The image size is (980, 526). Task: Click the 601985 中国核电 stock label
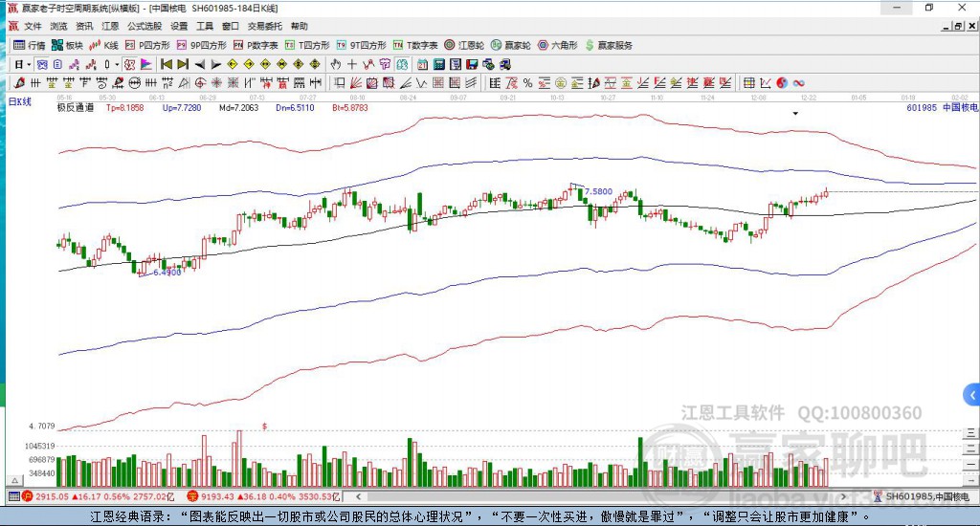942,107
